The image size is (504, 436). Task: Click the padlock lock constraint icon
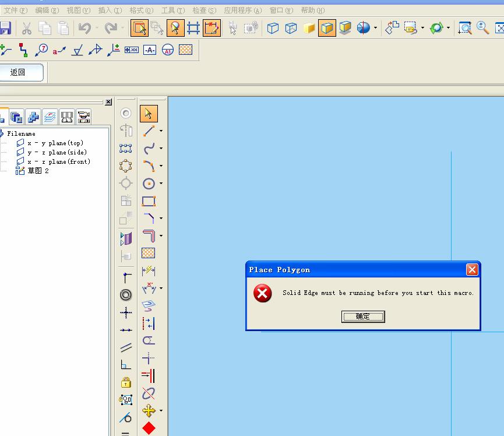126,382
